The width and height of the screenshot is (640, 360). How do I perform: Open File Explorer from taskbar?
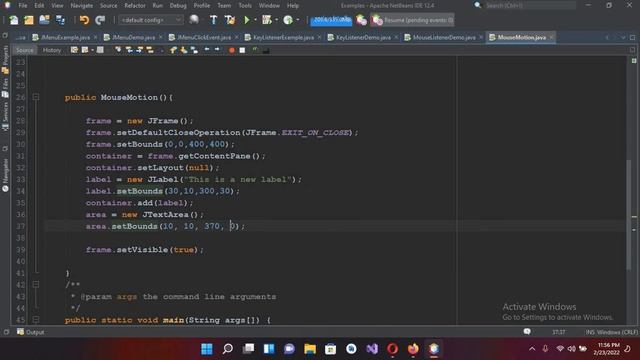point(310,349)
